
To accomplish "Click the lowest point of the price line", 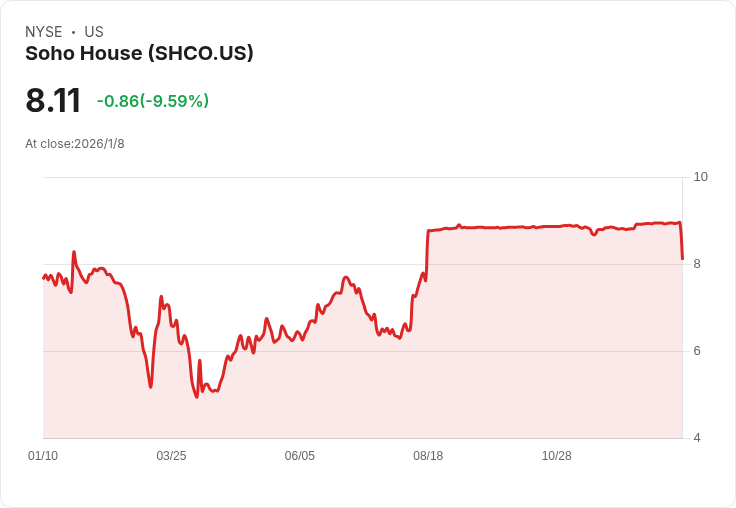I will 197,397.
